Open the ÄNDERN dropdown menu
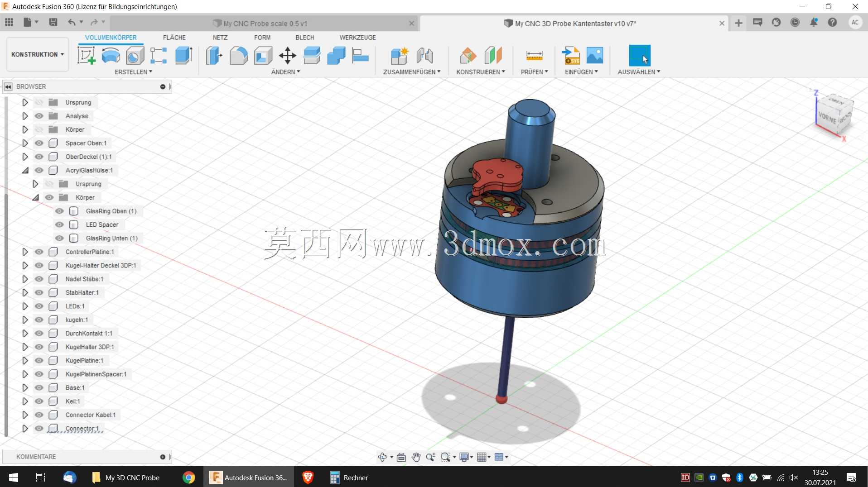The image size is (868, 487). coord(285,72)
